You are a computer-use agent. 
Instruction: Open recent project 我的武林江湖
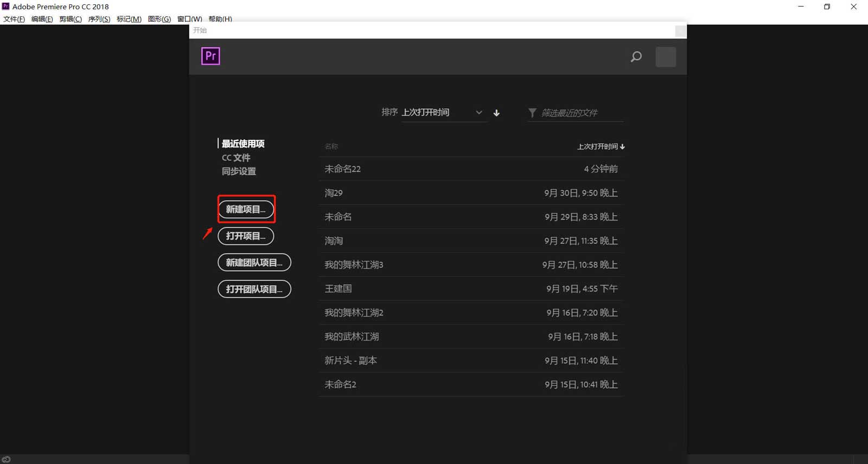point(471,337)
